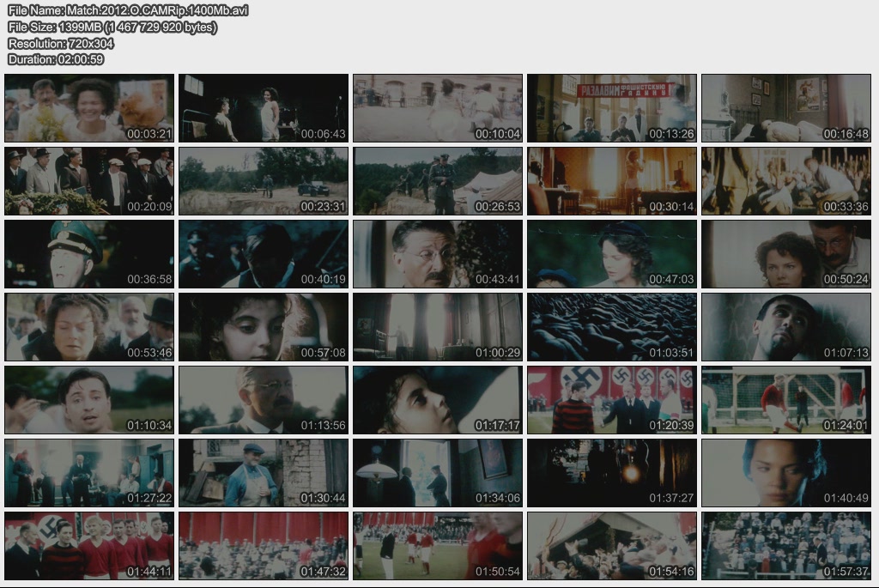
Task: Open the spectators frame at 01:47:32
Action: (x=264, y=546)
